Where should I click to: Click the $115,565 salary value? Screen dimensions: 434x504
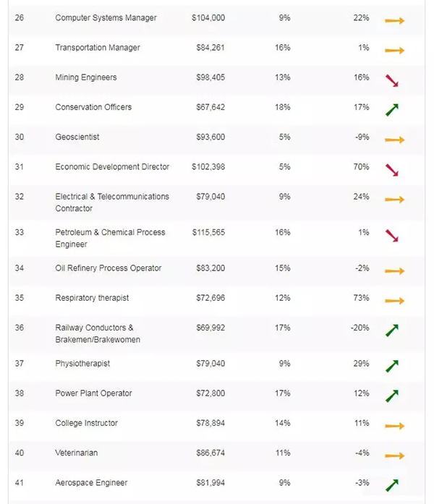coord(208,232)
